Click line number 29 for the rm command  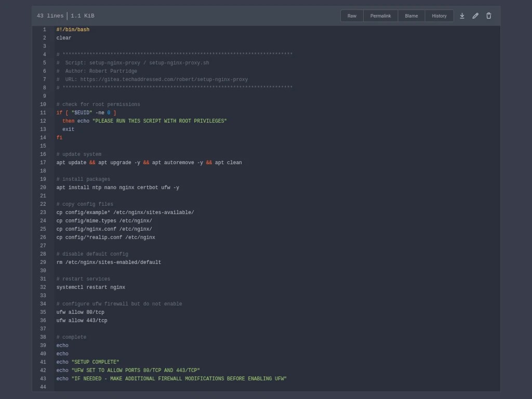(43, 262)
